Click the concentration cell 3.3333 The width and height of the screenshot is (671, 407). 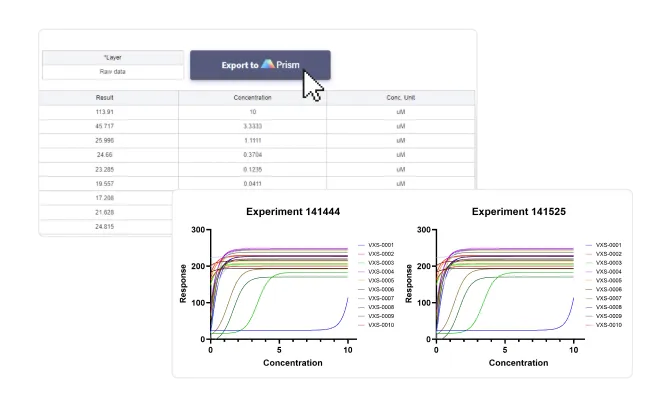click(252, 126)
